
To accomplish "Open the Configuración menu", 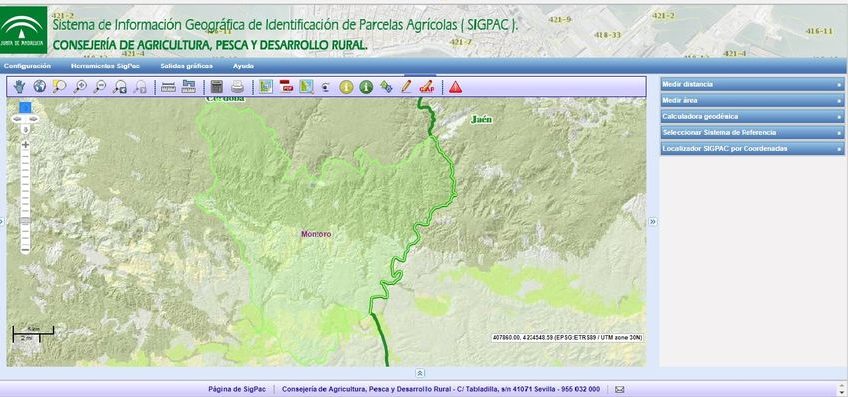I will 27,66.
